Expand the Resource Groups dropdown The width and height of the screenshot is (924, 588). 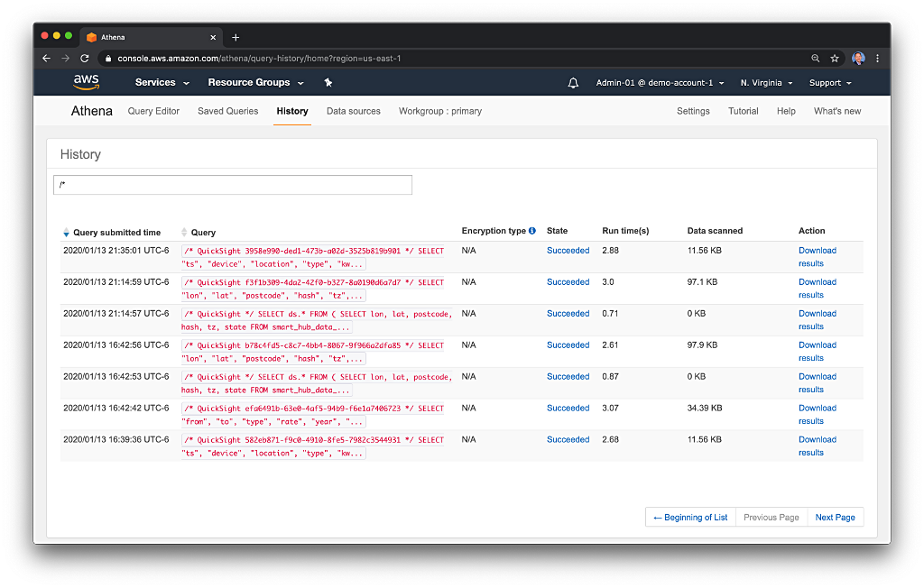click(x=255, y=82)
